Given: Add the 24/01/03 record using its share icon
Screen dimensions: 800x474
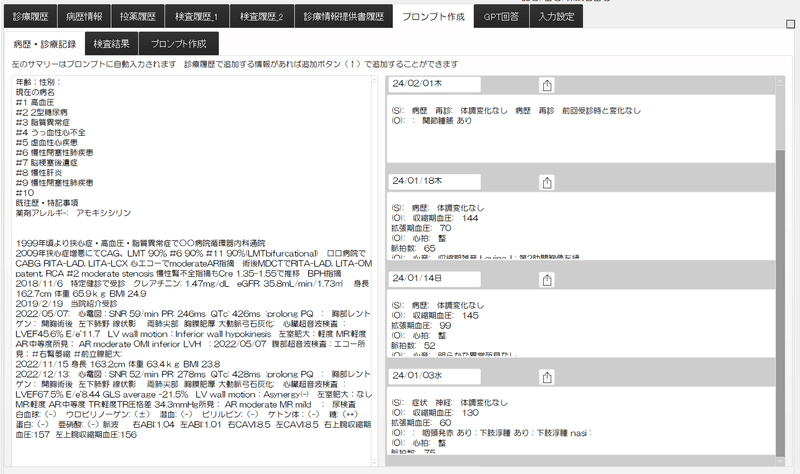Looking at the screenshot, I should click(x=547, y=377).
